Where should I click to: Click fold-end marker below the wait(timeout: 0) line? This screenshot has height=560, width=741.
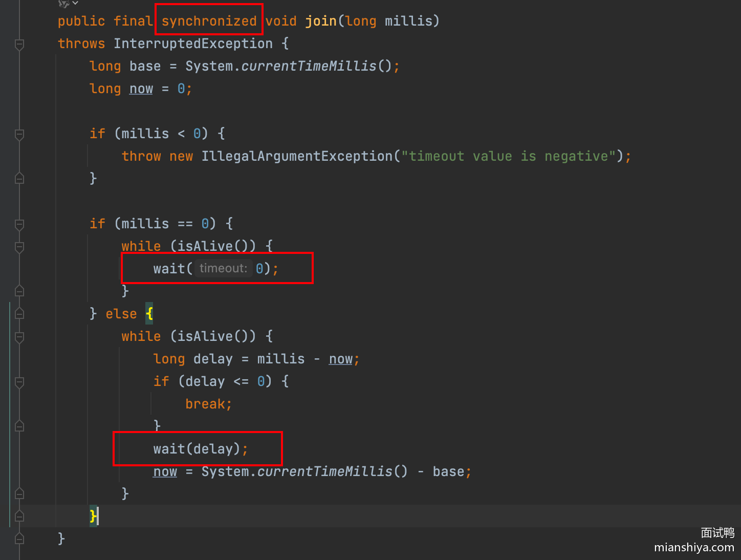coord(19,291)
